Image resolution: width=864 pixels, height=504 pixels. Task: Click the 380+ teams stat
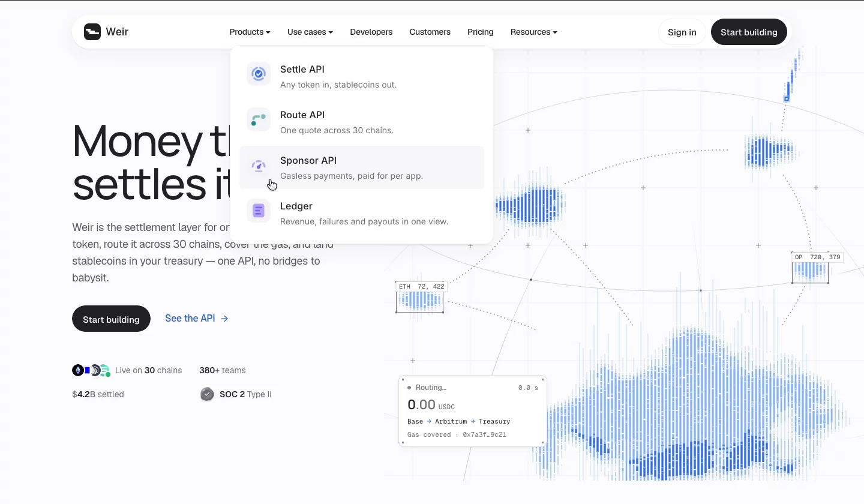(223, 370)
